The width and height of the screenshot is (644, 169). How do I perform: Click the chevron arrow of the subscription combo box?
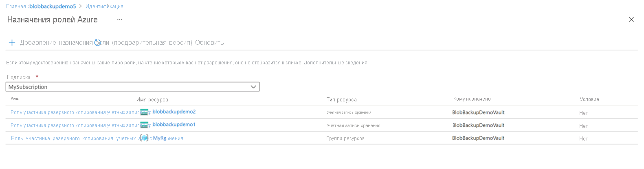coord(253,87)
